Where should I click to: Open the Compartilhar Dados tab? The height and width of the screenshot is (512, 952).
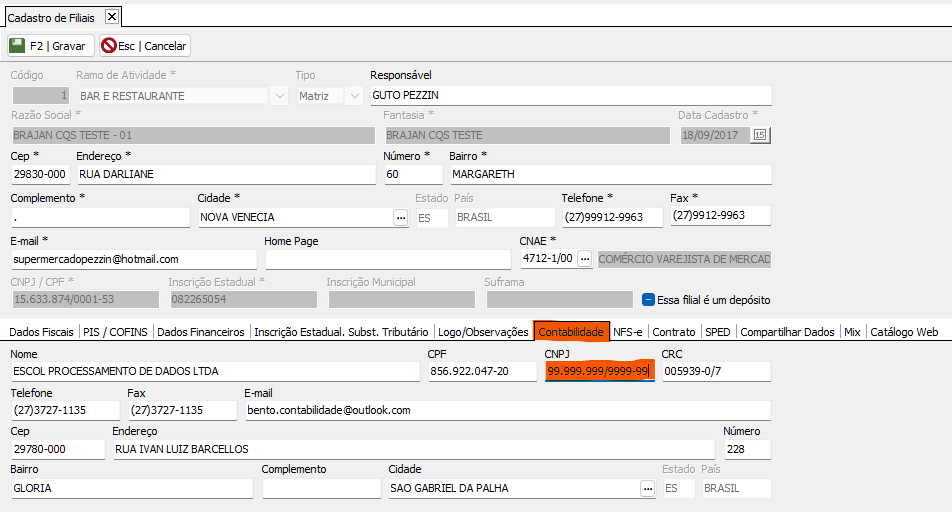pos(787,332)
